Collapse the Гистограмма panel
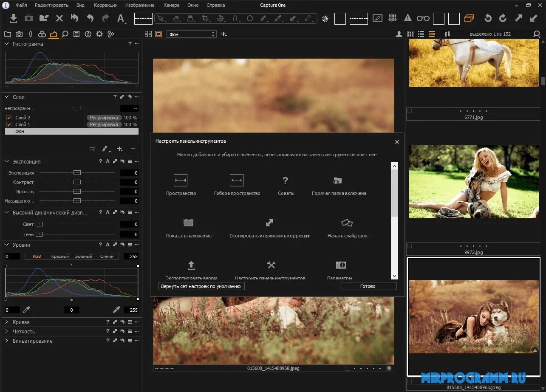The image size is (546, 392). 7,44
